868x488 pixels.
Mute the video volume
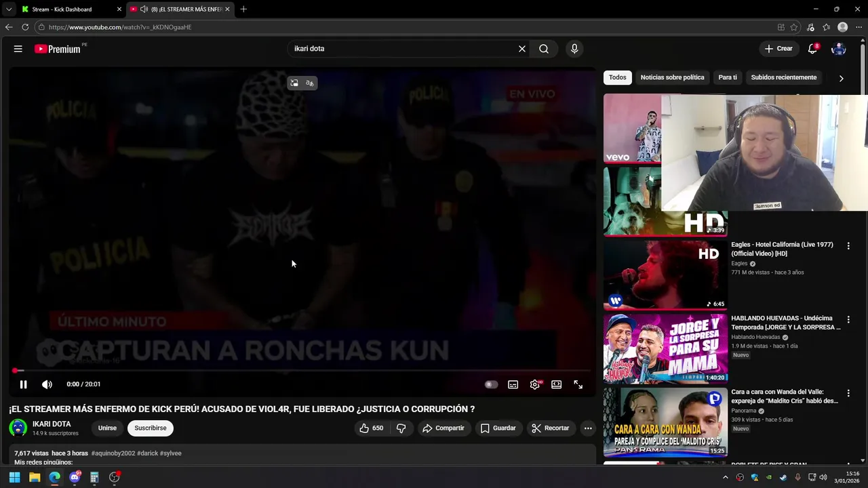47,384
